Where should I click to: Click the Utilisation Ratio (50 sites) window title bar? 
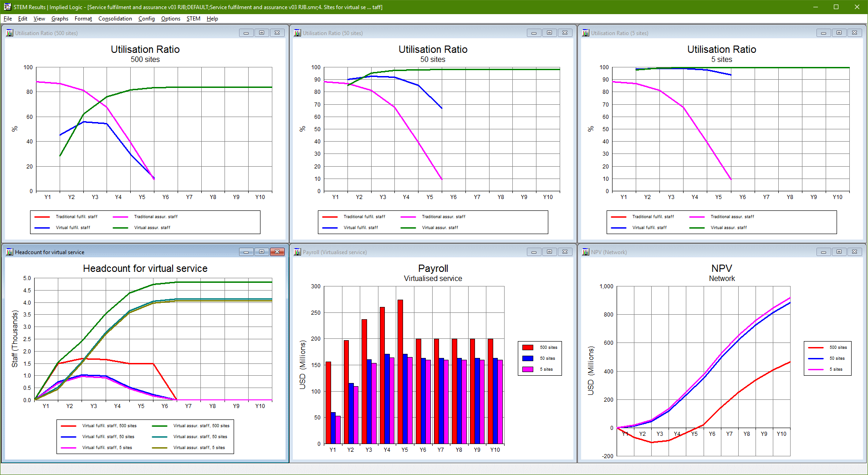point(410,33)
